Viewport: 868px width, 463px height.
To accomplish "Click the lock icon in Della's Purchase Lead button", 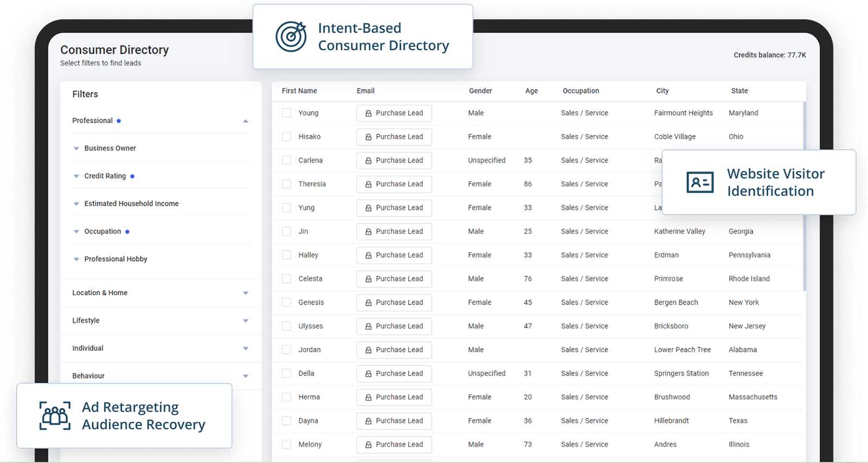I will [368, 374].
